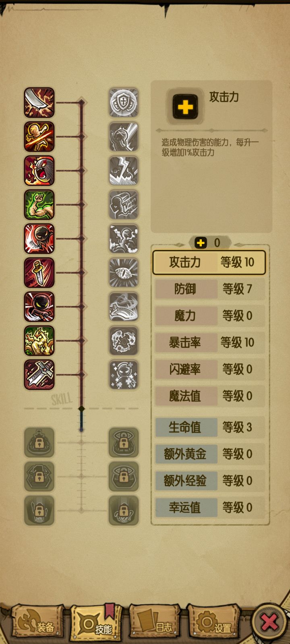Choose the 生命值 attribute row
This screenshot has height=644, width=290.
click(210, 427)
